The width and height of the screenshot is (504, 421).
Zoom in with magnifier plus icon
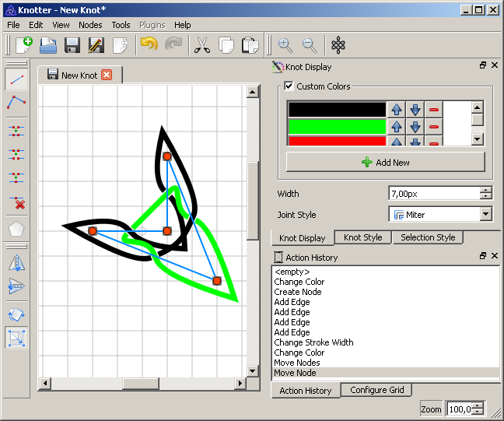(x=285, y=45)
